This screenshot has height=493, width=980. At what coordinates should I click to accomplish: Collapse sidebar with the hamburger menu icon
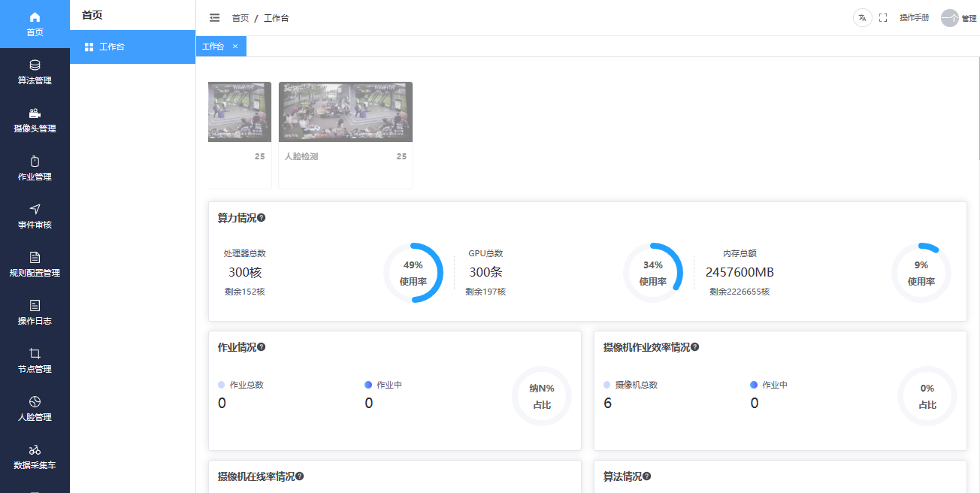pos(214,18)
